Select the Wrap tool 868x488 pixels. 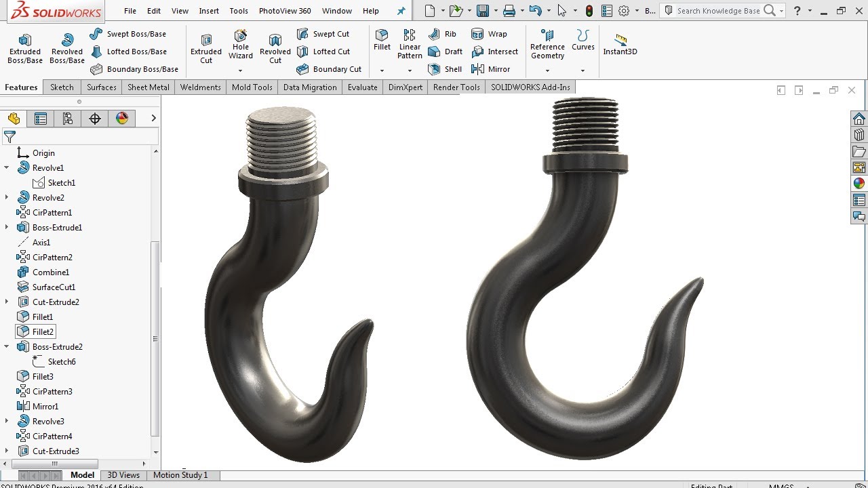pos(489,34)
